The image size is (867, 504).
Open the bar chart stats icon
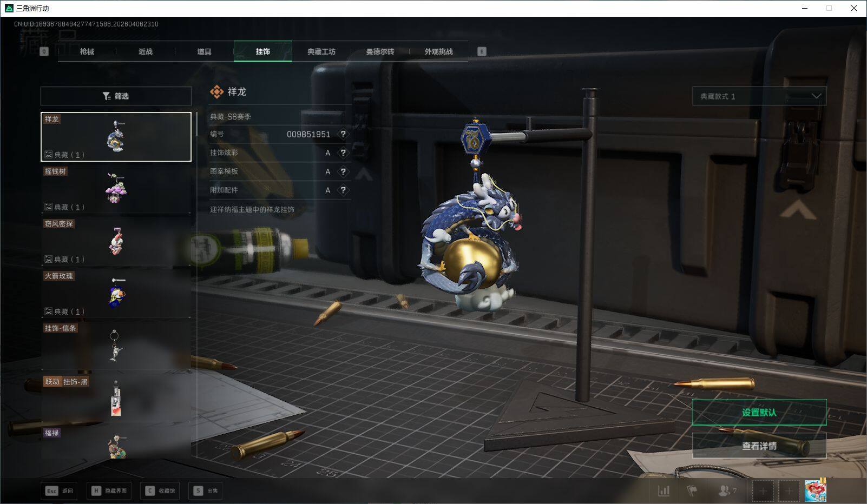point(664,490)
